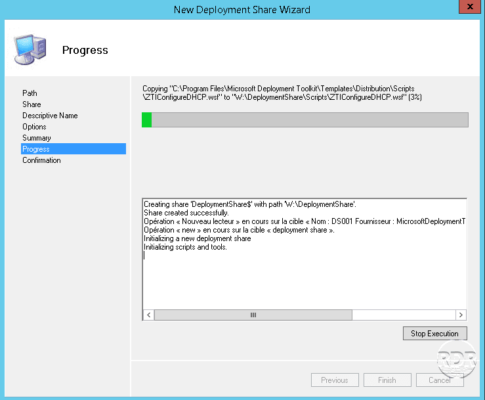Click the log scrollbar left arrow

pos(149,315)
